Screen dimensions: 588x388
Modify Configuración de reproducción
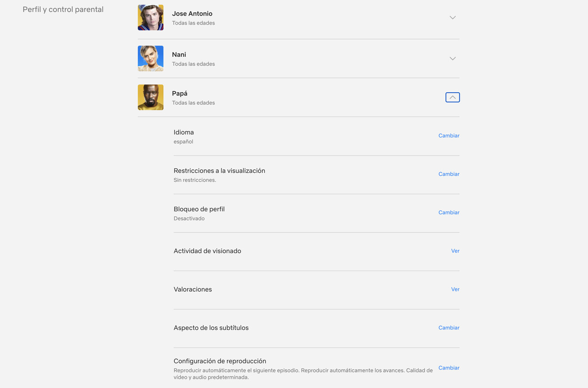click(449, 367)
